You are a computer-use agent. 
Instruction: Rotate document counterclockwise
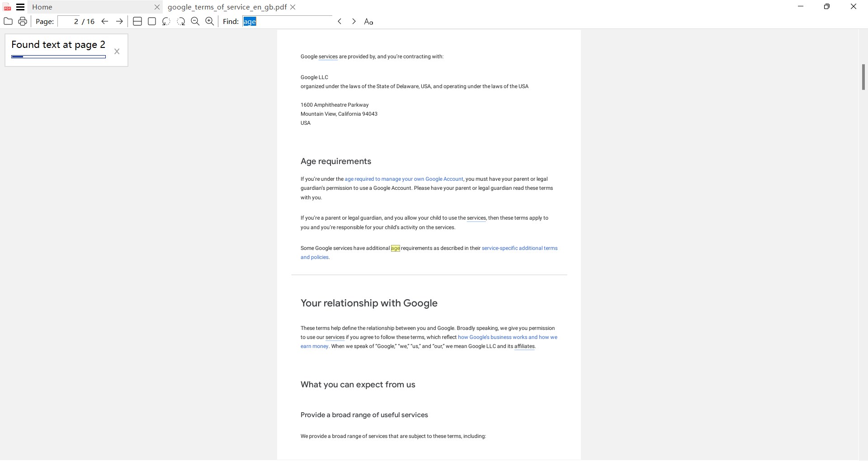[166, 21]
